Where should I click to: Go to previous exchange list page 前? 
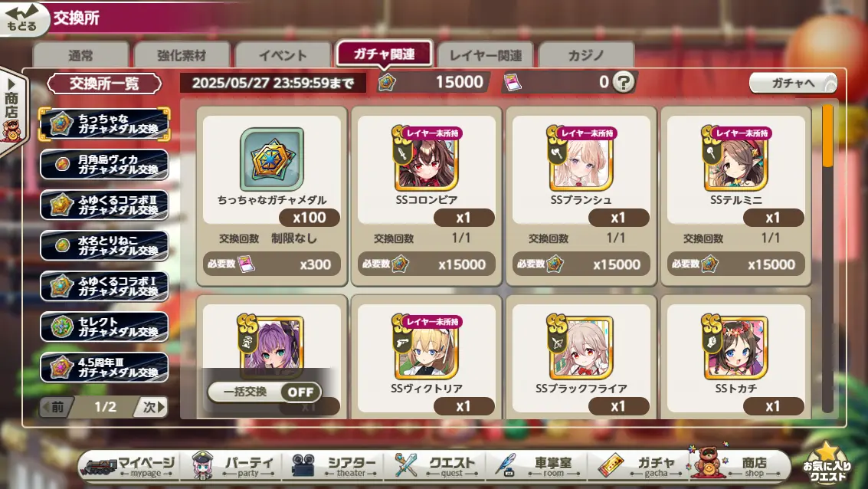[55, 407]
